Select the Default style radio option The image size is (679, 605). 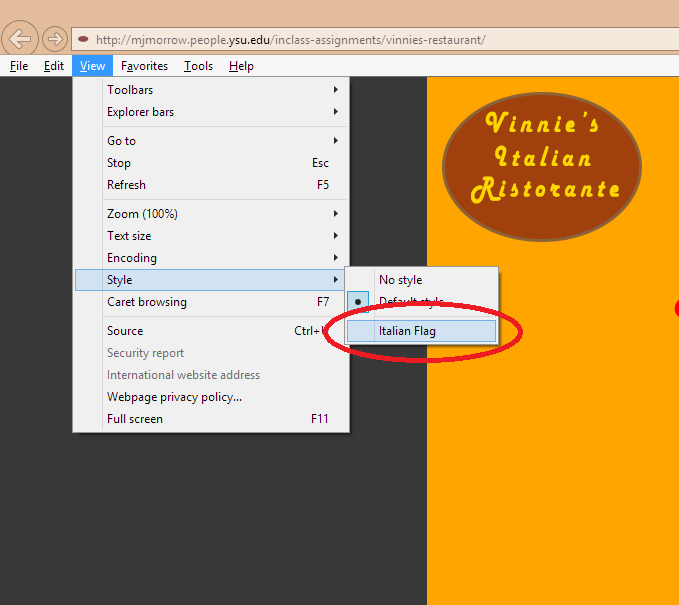coord(411,302)
